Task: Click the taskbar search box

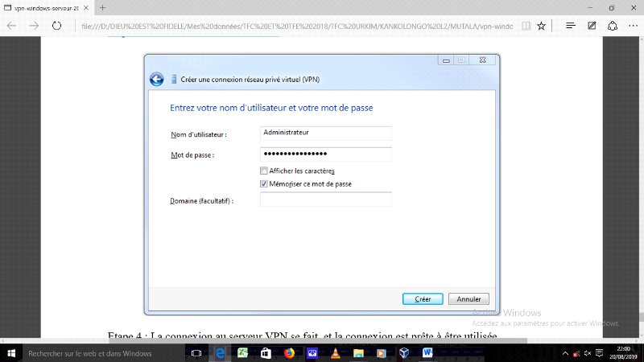Action: [103, 353]
